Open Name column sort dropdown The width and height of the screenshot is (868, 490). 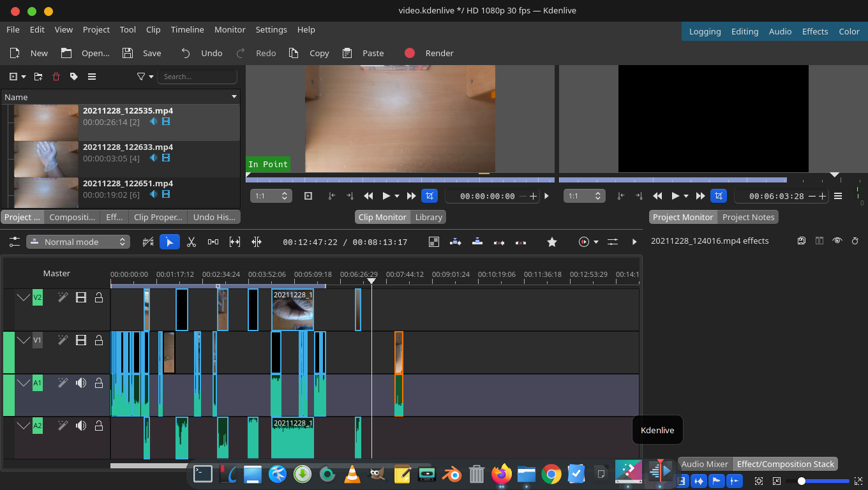[x=234, y=97]
